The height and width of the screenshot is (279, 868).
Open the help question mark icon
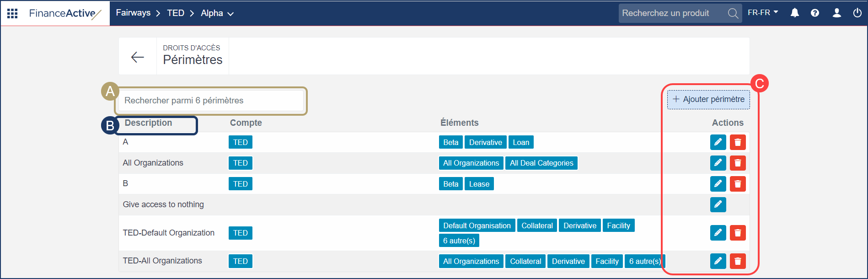(x=815, y=13)
